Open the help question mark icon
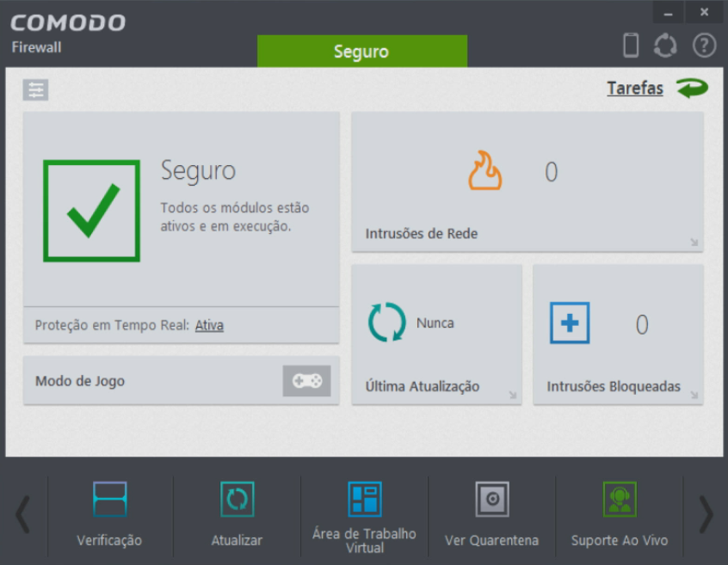The image size is (728, 565). tap(704, 46)
